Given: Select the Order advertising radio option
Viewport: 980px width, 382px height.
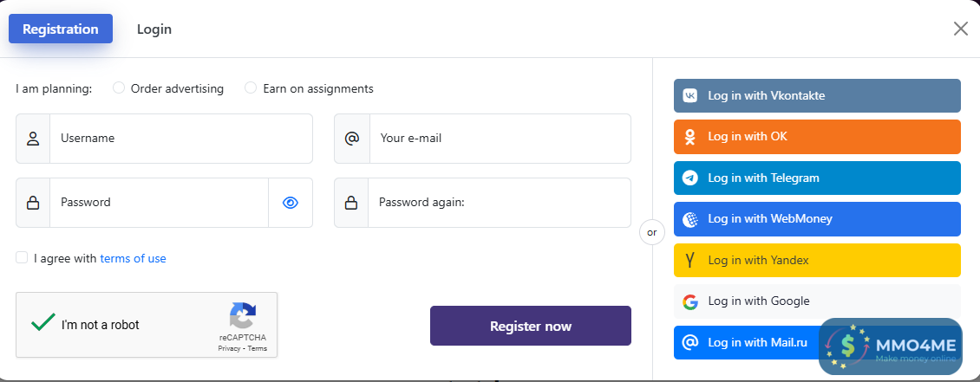Looking at the screenshot, I should point(119,88).
